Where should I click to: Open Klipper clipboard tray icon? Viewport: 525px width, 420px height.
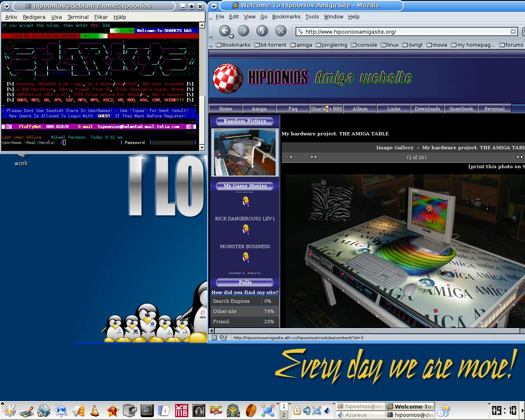tap(297, 410)
